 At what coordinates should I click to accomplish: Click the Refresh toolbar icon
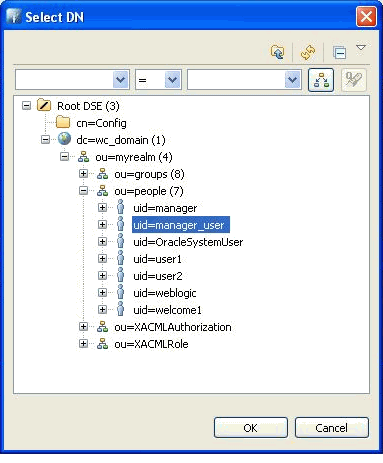(308, 52)
